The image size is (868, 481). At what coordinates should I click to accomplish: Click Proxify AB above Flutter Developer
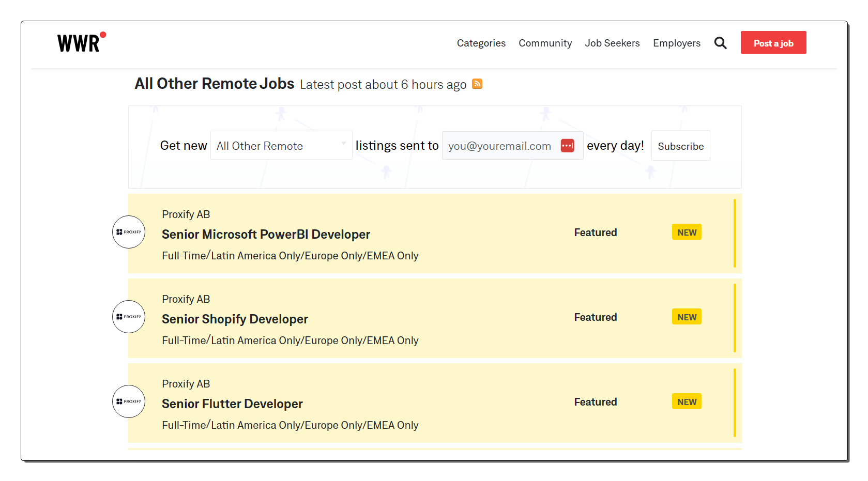[x=186, y=384]
